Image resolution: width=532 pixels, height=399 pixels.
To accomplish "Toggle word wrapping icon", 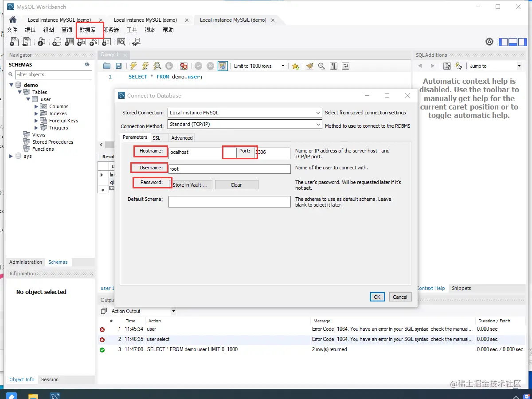I will (345, 66).
